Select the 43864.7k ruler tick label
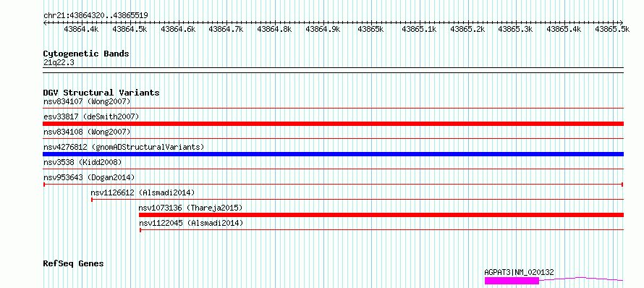This screenshot has width=644, height=288. (226, 29)
